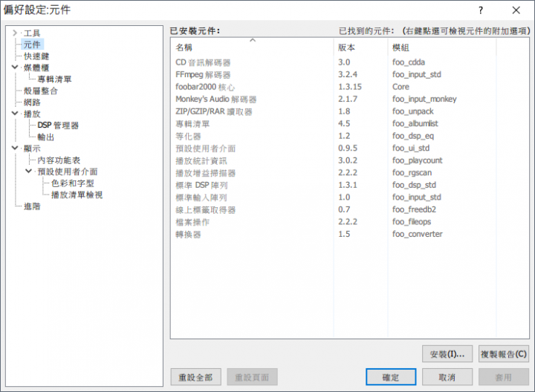Open the 網路 preferences page
Viewport: 535px width, 392px height.
coord(32,102)
